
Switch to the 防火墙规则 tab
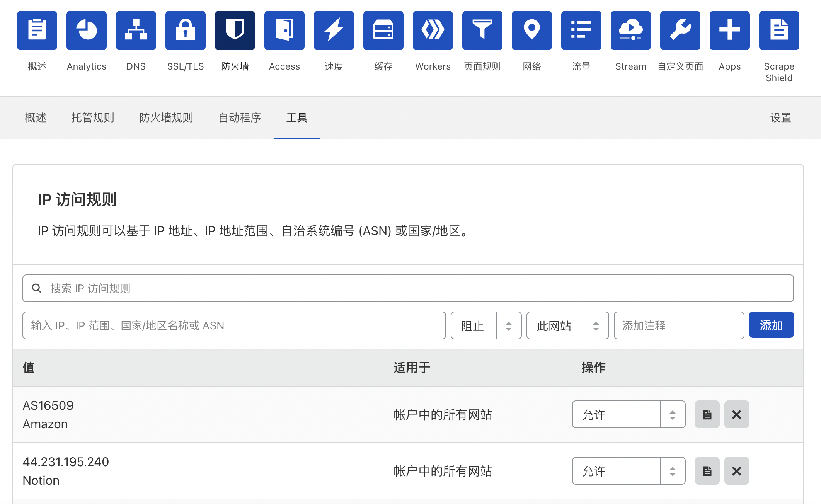166,117
